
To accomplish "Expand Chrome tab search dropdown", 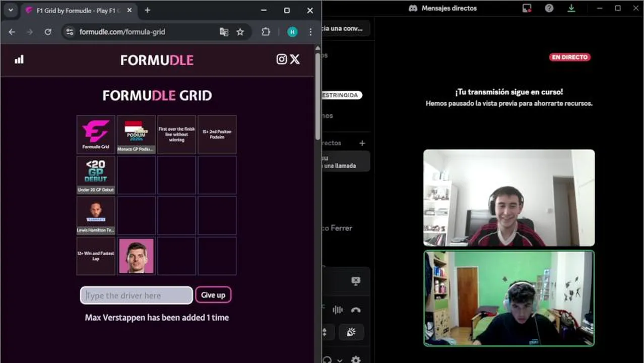I will point(11,10).
